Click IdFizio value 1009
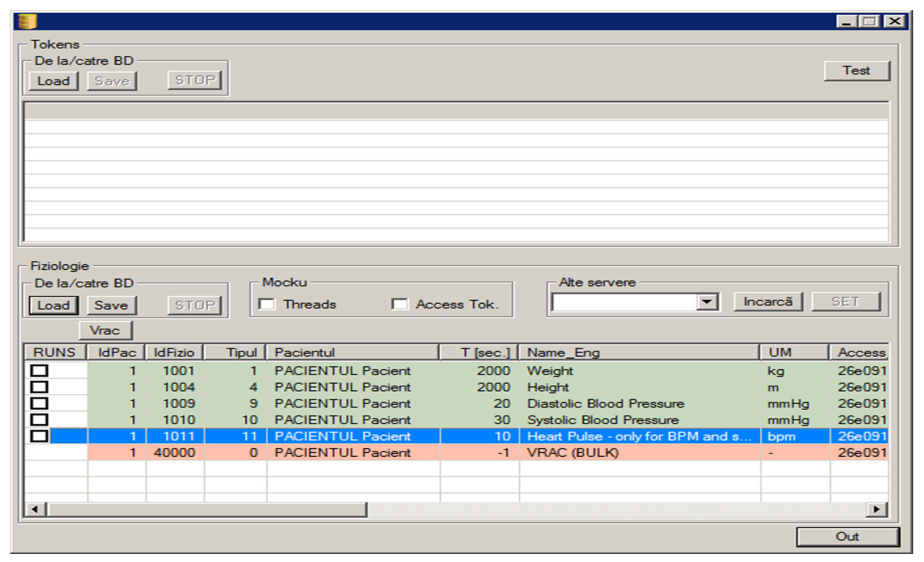924x562 pixels. [x=175, y=403]
